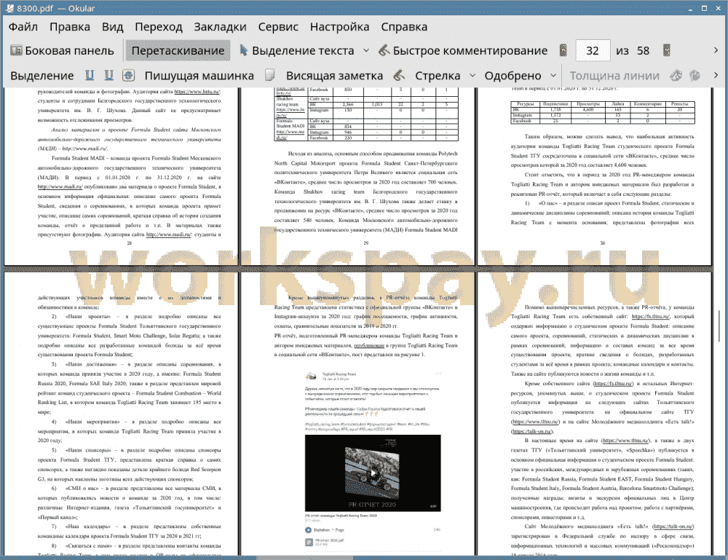Open the Файл menu
Screen dimensions: 728x560
pos(23,27)
